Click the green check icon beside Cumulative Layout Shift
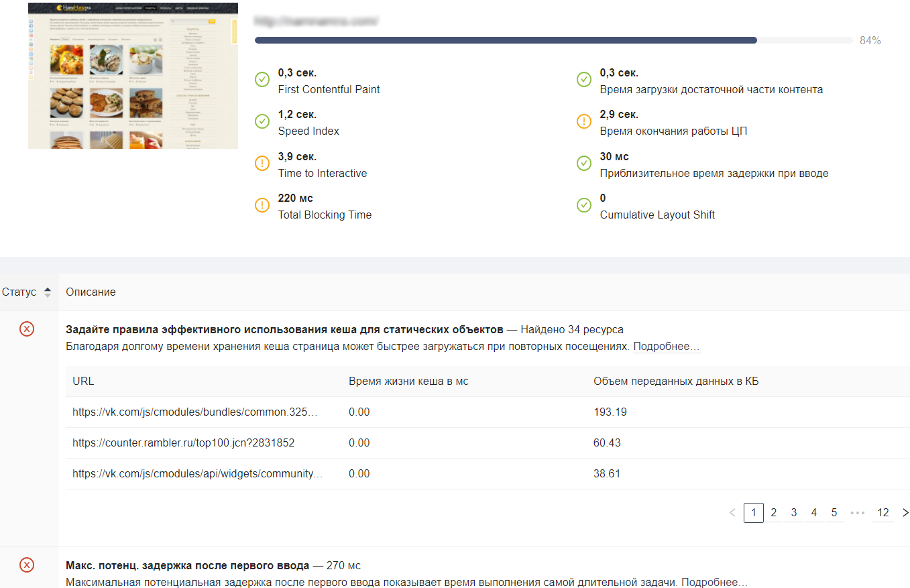The width and height of the screenshot is (910, 588). point(584,206)
